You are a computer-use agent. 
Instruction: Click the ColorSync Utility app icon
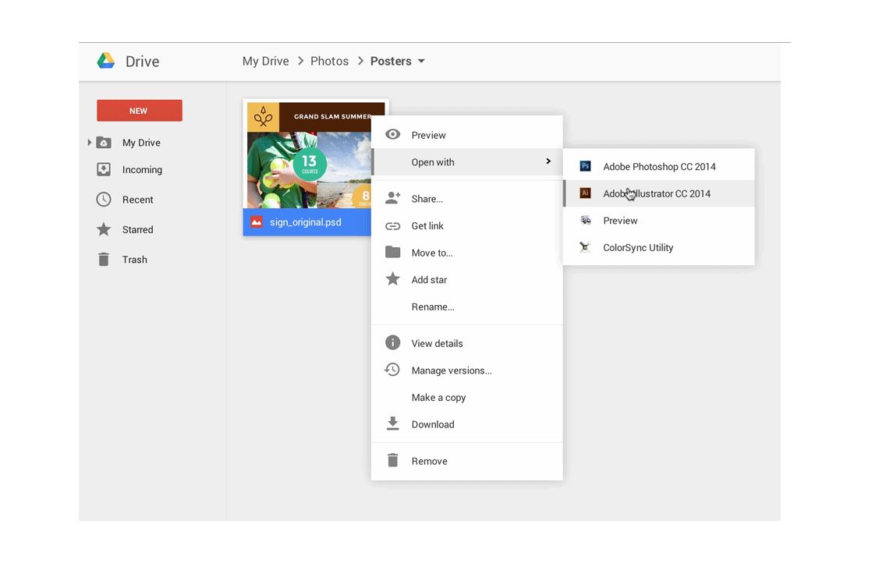[585, 246]
